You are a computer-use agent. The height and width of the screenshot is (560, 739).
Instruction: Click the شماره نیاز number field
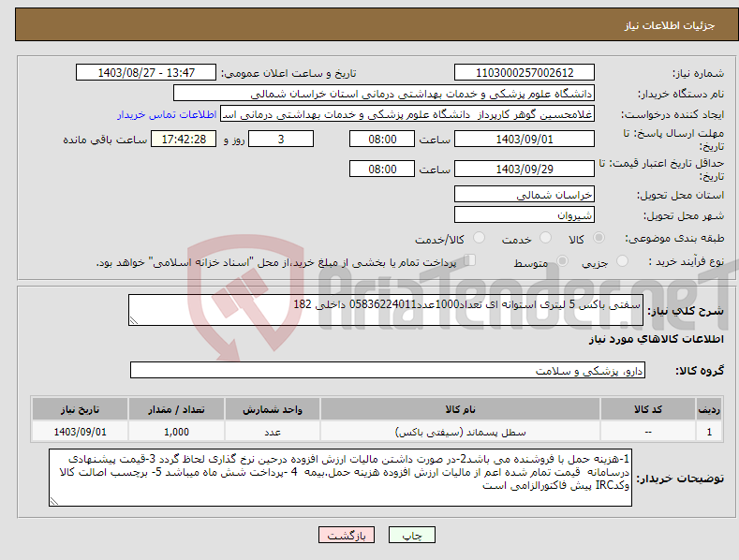click(x=525, y=73)
